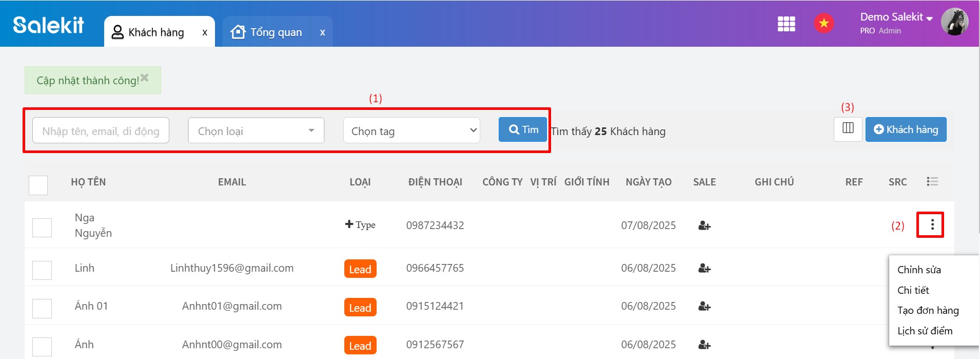Tick the checkbox for Ánh row
980x359 pixels.
[x=42, y=347]
